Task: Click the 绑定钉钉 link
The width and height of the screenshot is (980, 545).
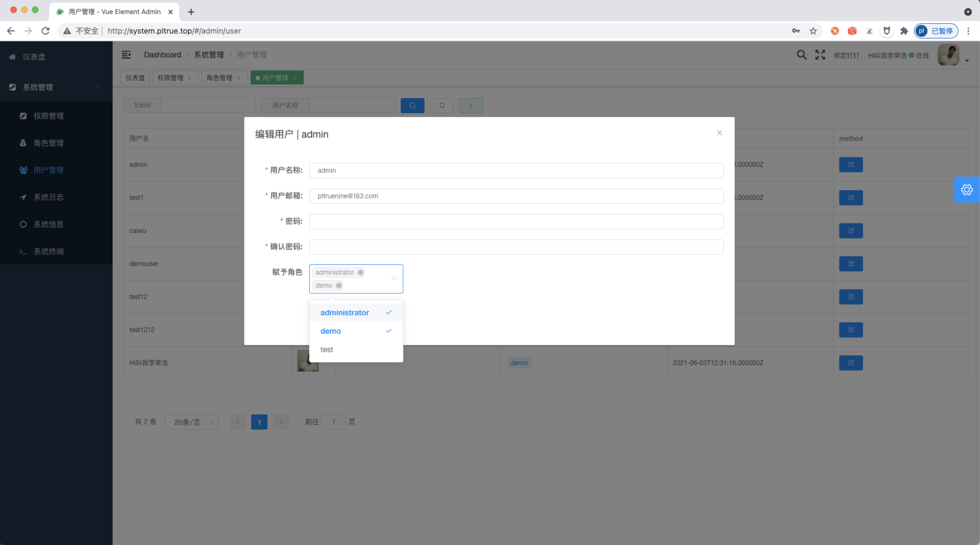Action: [847, 55]
